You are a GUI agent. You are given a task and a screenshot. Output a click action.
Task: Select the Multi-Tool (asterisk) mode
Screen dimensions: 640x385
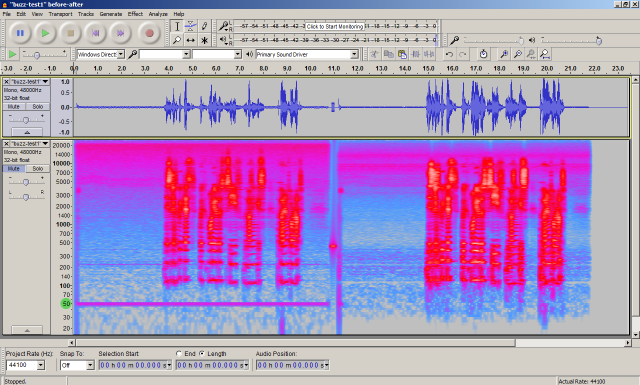204,40
